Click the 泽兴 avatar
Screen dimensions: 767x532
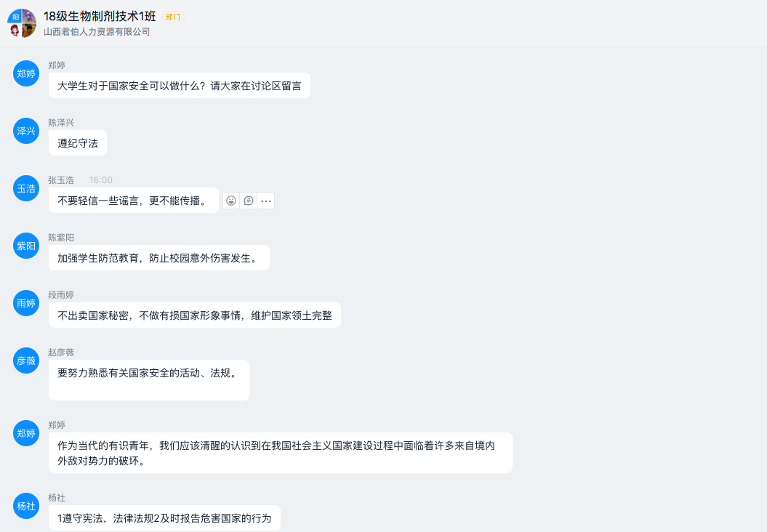pos(26,131)
